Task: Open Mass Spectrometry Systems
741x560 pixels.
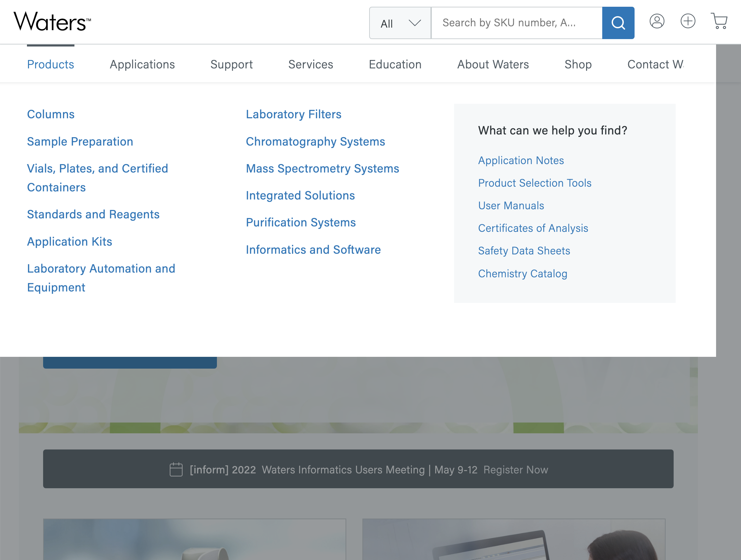Action: (x=322, y=168)
